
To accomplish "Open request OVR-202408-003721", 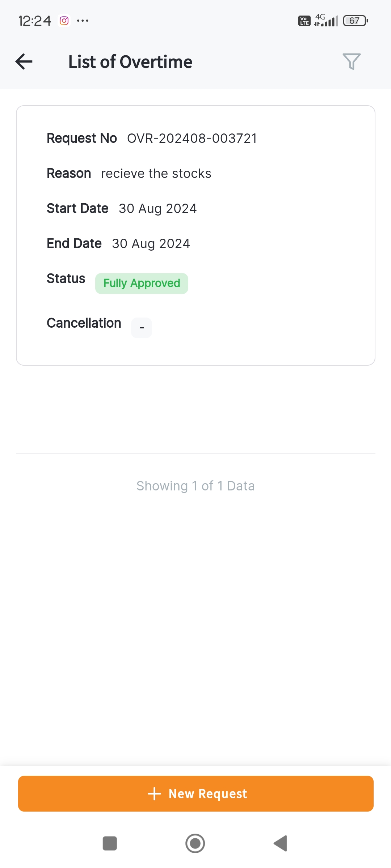I will pos(192,139).
